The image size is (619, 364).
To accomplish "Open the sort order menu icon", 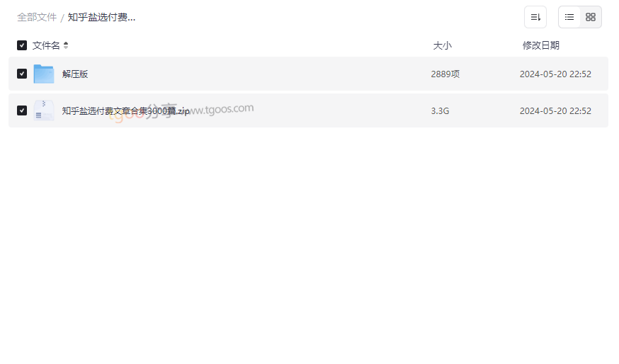I will [535, 17].
